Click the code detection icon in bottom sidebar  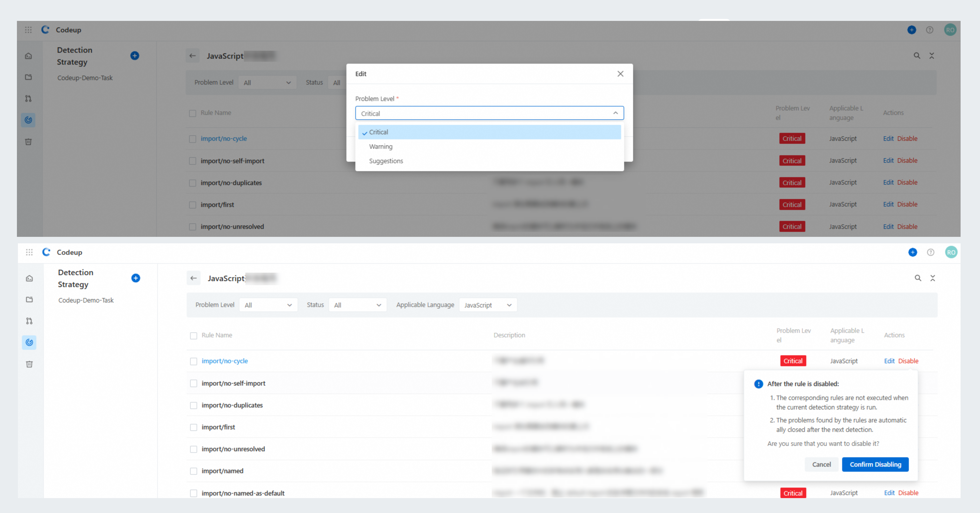[29, 342]
